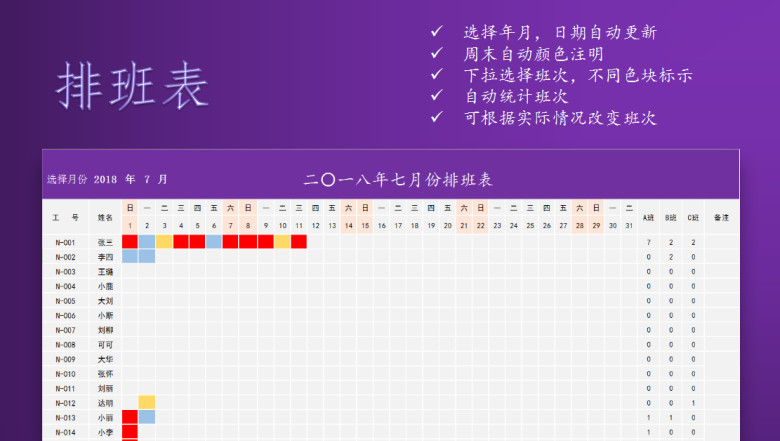The height and width of the screenshot is (441, 780).
Task: Click yellow shift cell in N-012 row
Action: tap(147, 402)
